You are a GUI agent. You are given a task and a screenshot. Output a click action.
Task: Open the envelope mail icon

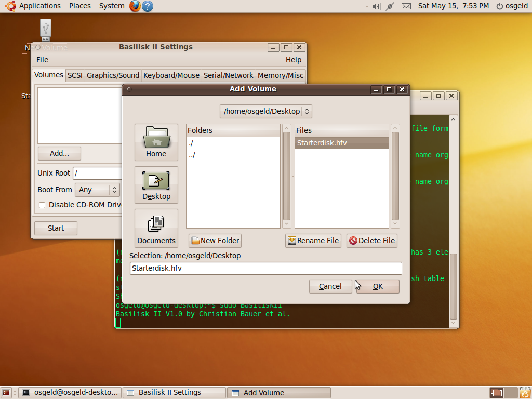pos(406,6)
